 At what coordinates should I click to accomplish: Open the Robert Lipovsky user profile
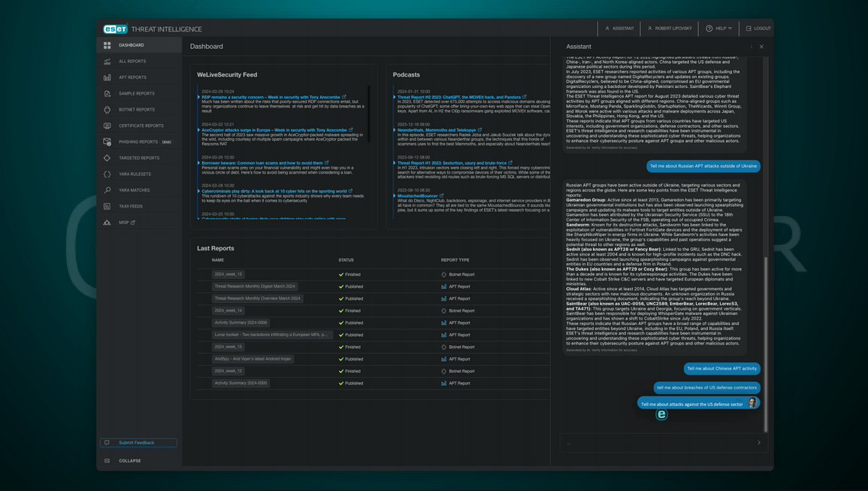670,29
